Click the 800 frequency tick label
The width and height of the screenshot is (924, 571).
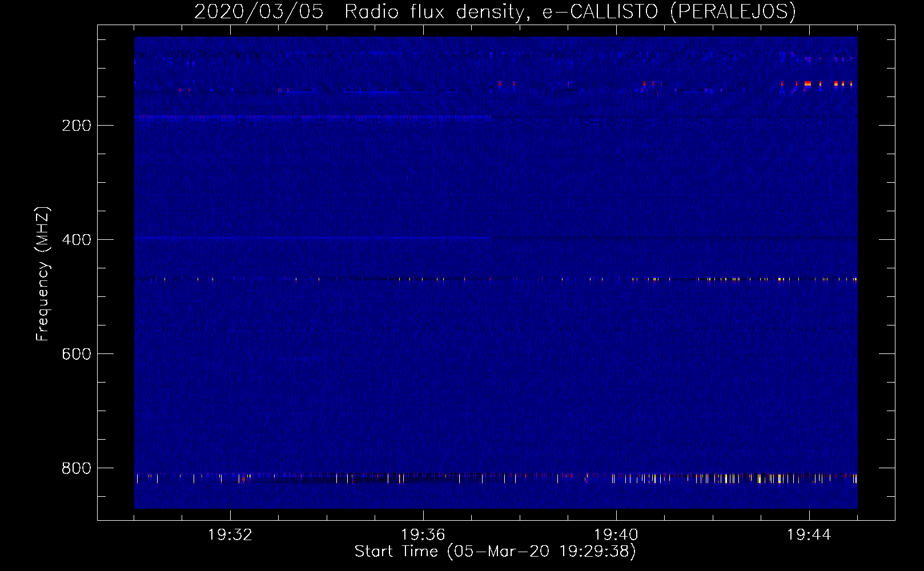77,468
